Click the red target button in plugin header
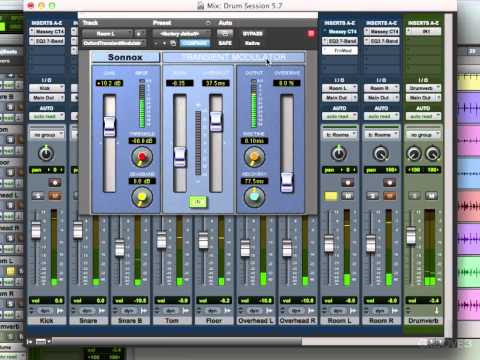 pos(311,33)
